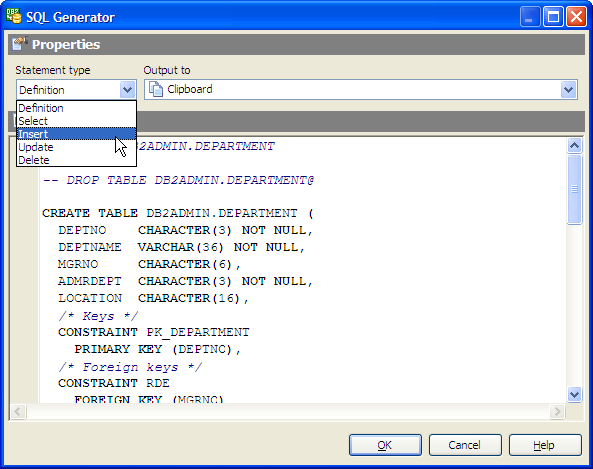The height and width of the screenshot is (469, 593).
Task: Click the horizontal scrollbar left arrow
Action: [x=19, y=411]
